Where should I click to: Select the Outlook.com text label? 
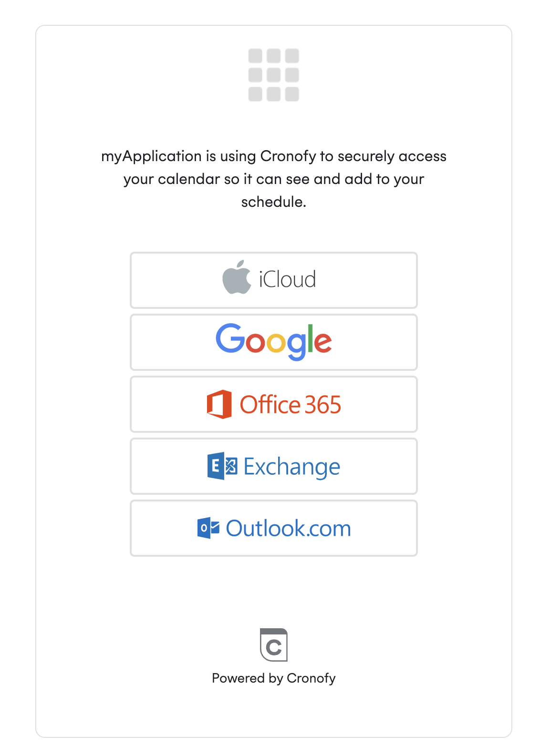pyautogui.click(x=288, y=529)
